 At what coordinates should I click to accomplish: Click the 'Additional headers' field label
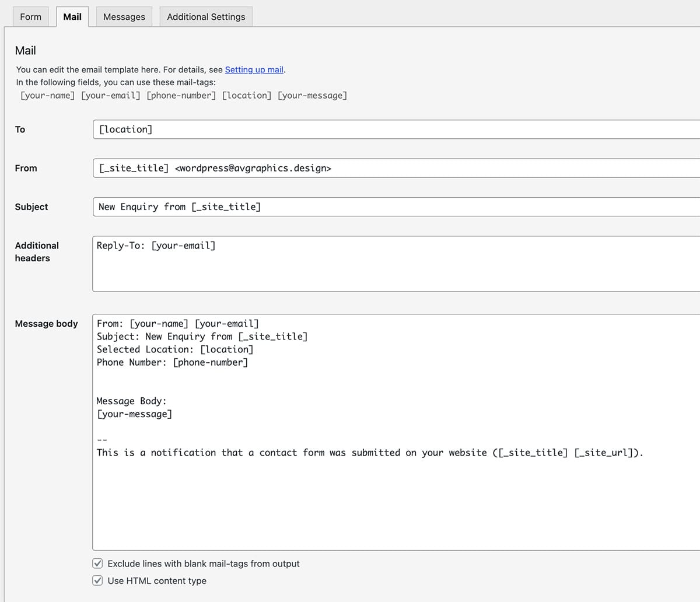pos(37,252)
